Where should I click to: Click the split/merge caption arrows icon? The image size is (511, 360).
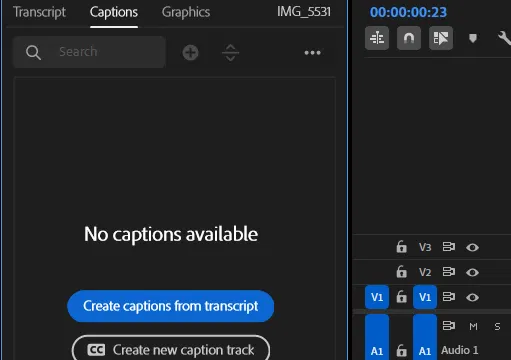point(231,52)
